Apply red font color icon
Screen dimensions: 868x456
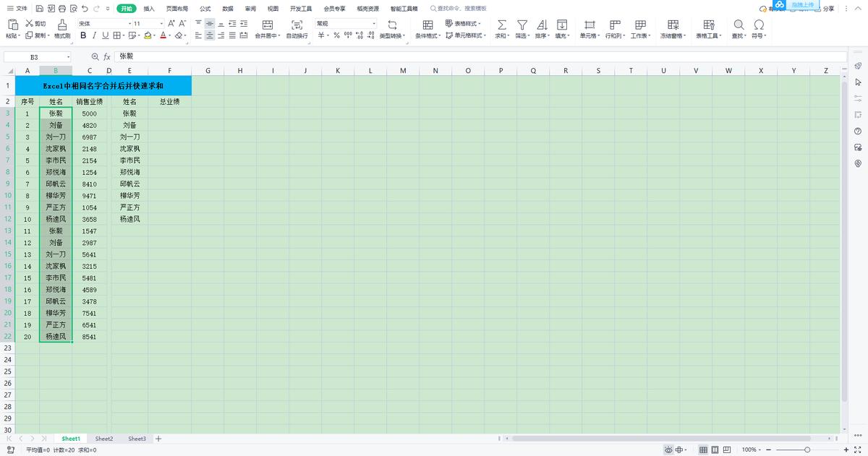pyautogui.click(x=163, y=35)
